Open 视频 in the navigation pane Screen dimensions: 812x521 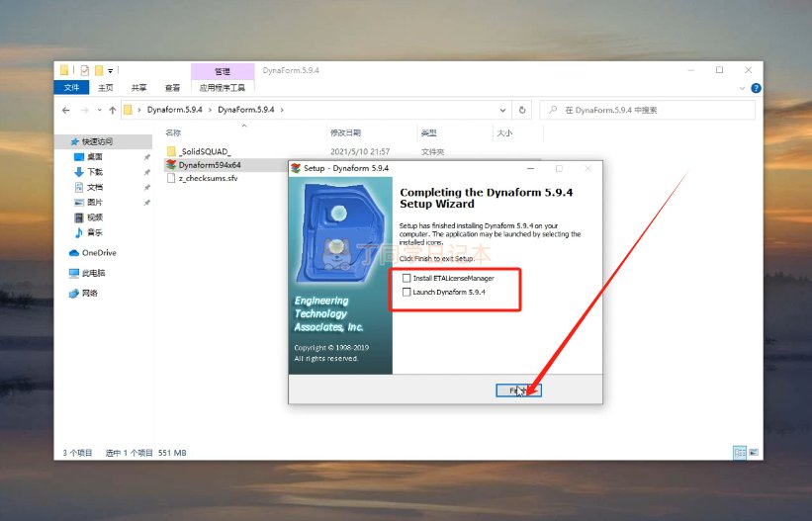[94, 217]
